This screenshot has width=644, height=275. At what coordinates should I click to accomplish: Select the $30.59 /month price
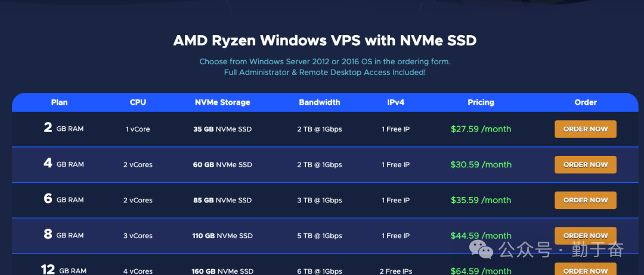481,165
